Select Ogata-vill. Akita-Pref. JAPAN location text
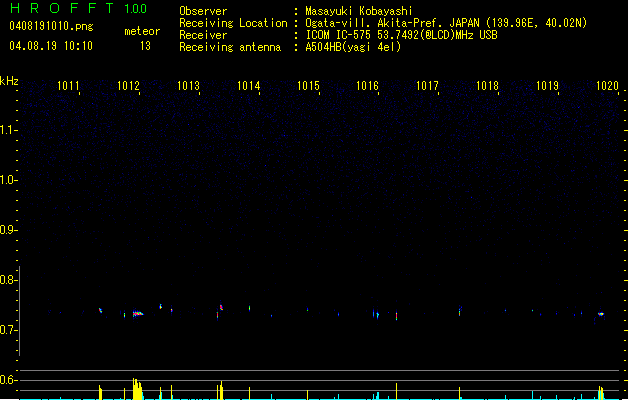 coord(446,23)
